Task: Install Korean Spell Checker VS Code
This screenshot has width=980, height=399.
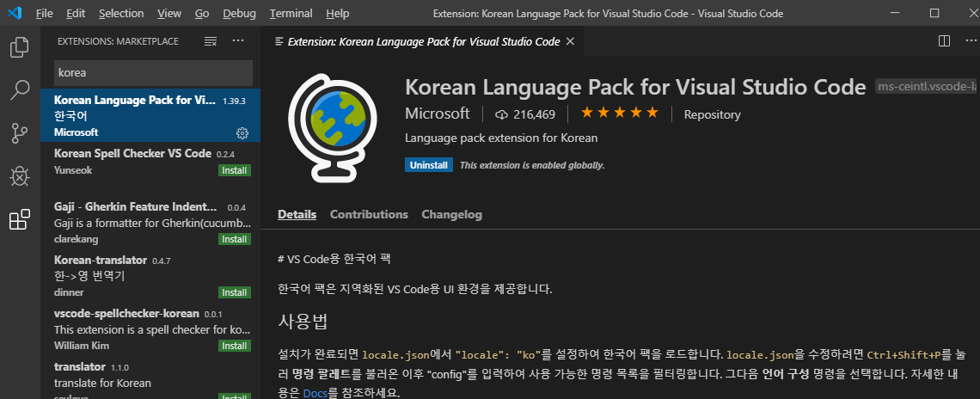Action: coord(235,171)
